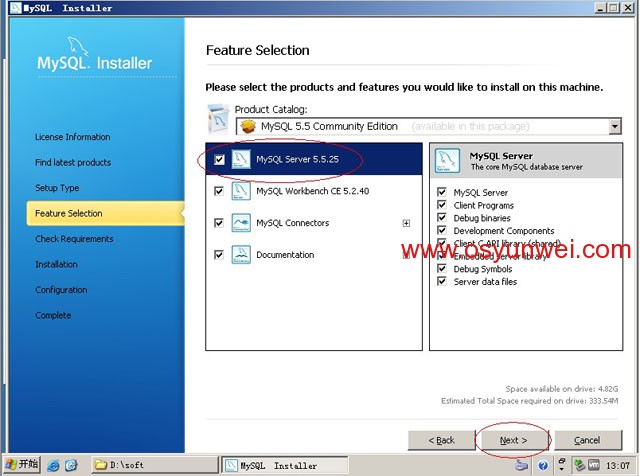Click the Debug Symbols label
The height and width of the screenshot is (476, 640).
pos(483,269)
